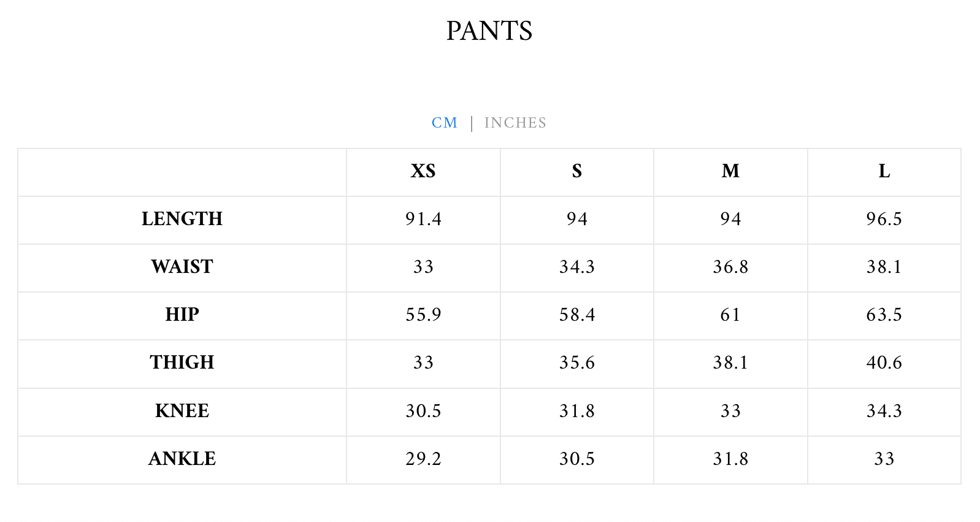The width and height of the screenshot is (980, 522).
Task: Click the THIGH row label
Action: click(182, 363)
